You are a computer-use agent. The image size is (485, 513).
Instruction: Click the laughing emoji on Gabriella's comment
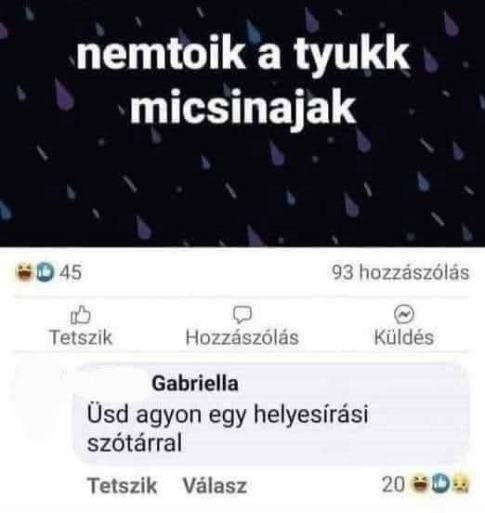pos(421,484)
